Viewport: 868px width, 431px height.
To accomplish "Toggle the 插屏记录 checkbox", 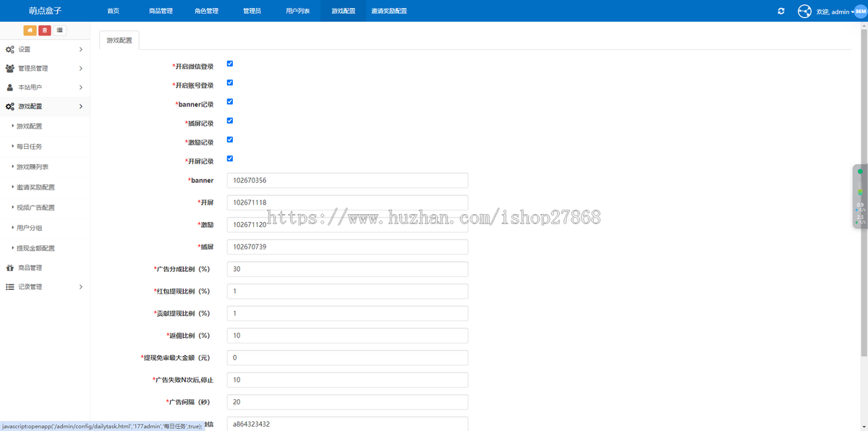I will click(230, 121).
